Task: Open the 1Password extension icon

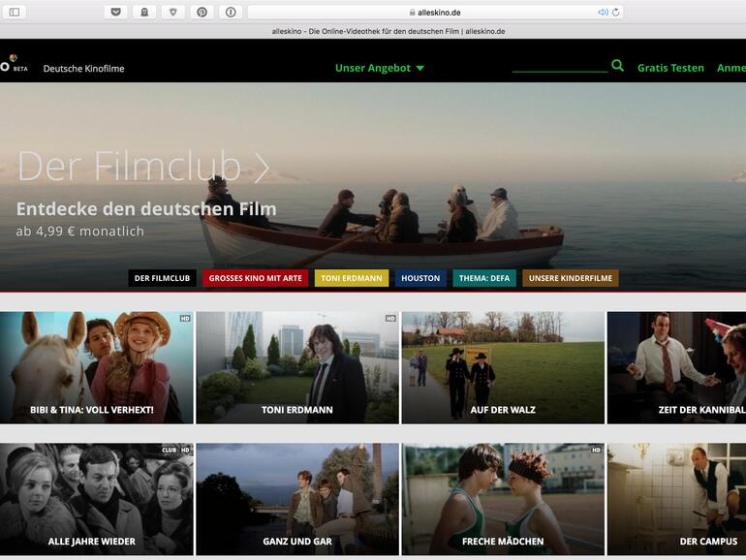Action: (x=231, y=12)
